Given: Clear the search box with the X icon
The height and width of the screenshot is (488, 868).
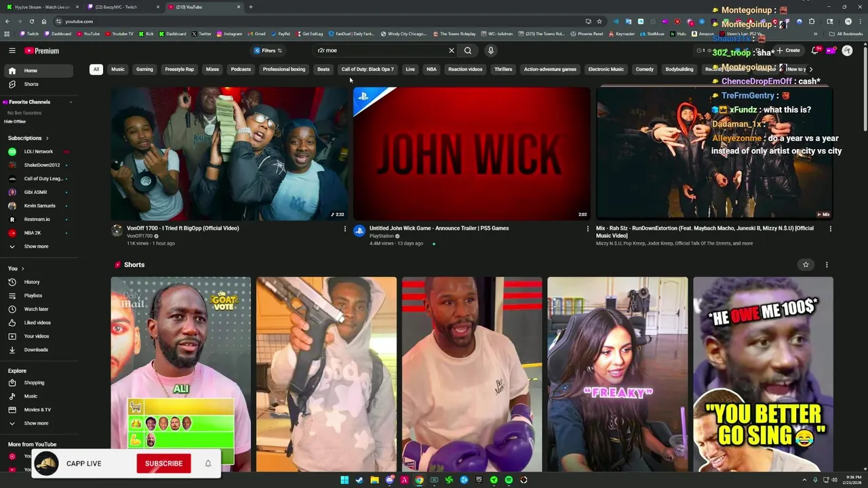Looking at the screenshot, I should 451,50.
